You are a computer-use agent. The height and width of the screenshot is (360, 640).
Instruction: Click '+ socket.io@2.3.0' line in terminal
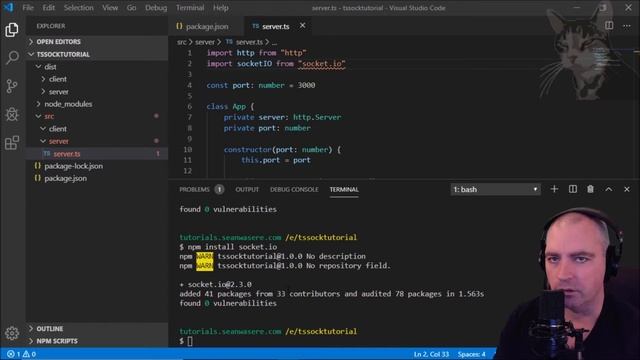pos(216,284)
